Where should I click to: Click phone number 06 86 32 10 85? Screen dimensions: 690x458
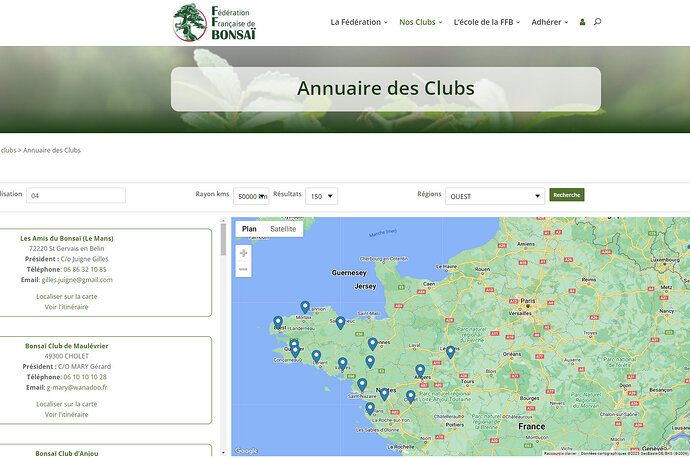click(x=85, y=269)
